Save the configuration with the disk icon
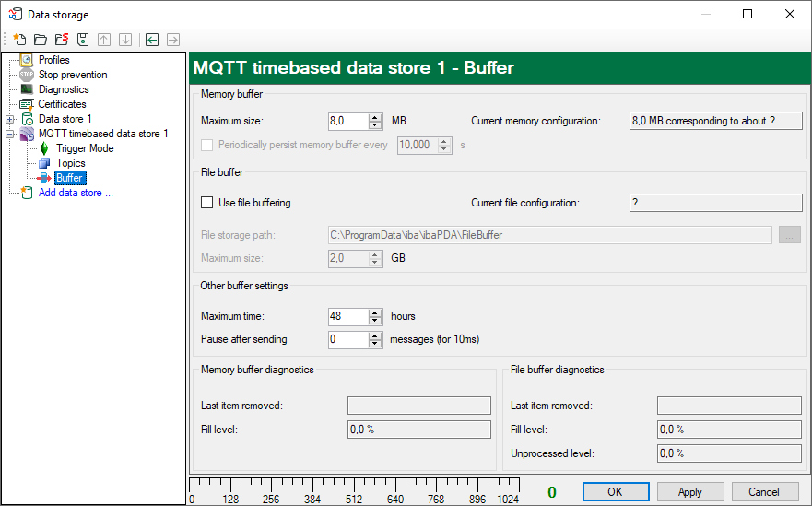812x506 pixels. [83, 40]
